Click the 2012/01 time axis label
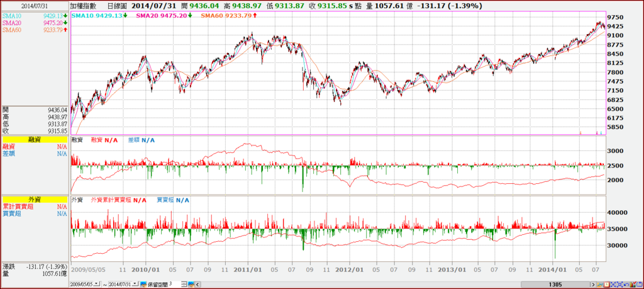This screenshot has width=644, height=289. [x=349, y=270]
